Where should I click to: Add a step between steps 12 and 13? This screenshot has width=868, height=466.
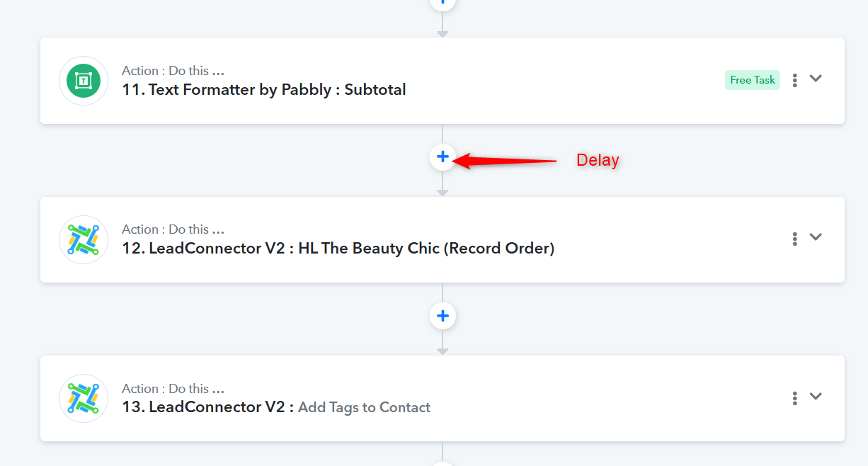442,316
